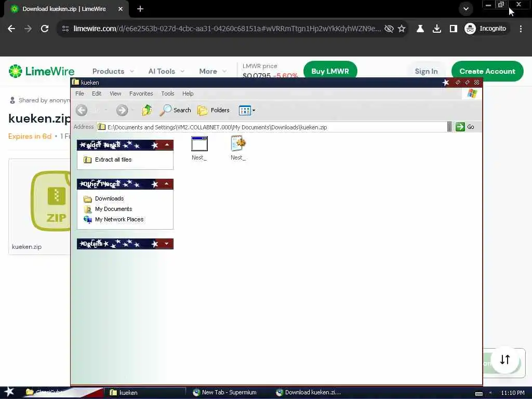532x399 pixels.
Task: Click the up-down arrows floating button
Action: pos(505,360)
